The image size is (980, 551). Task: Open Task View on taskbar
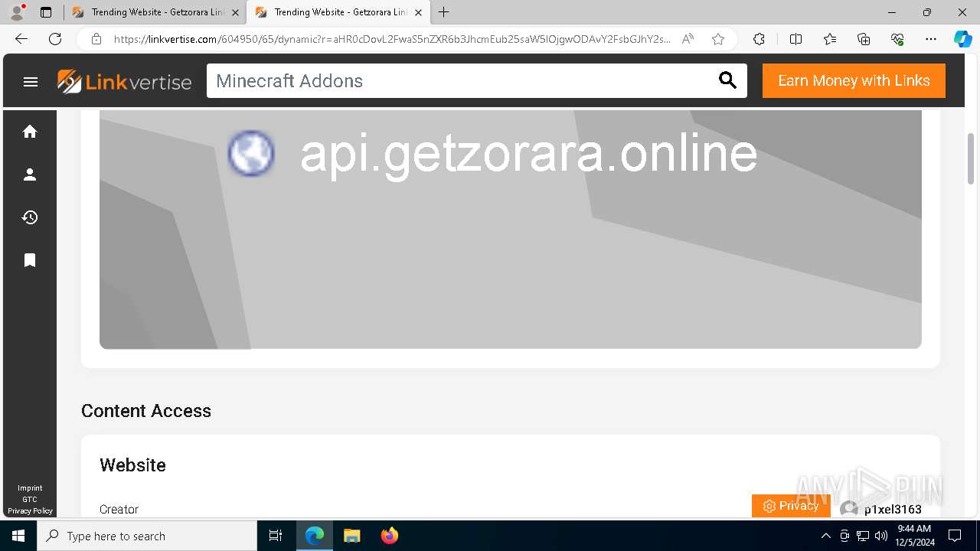click(276, 536)
